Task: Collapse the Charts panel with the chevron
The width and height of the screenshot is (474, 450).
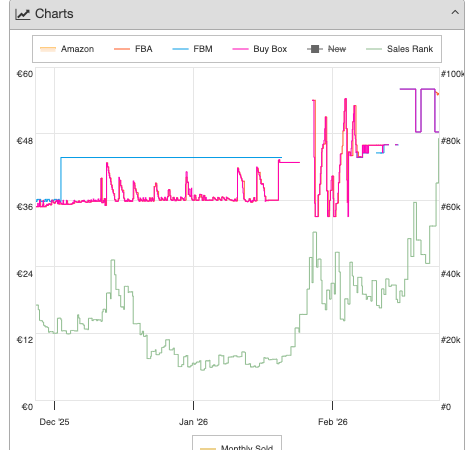Action: 455,13
